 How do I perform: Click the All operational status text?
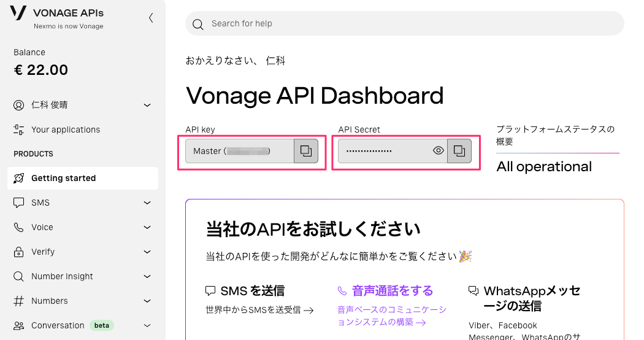pyautogui.click(x=544, y=166)
